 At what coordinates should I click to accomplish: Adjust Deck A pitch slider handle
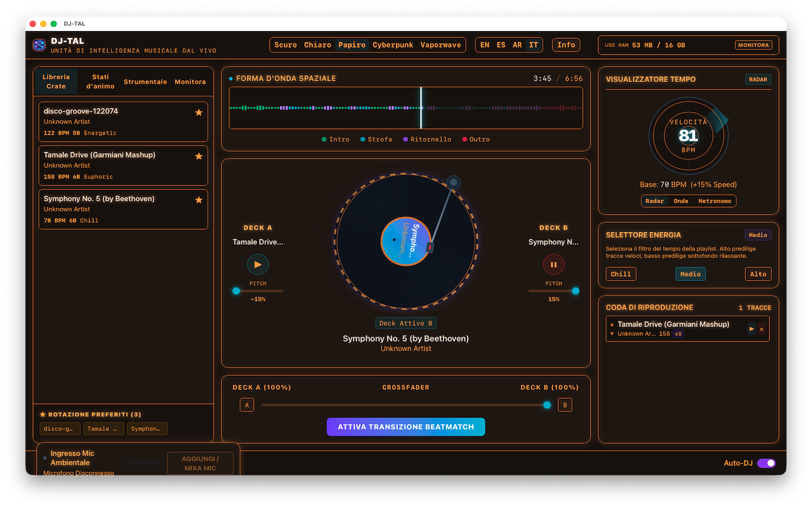[236, 291]
